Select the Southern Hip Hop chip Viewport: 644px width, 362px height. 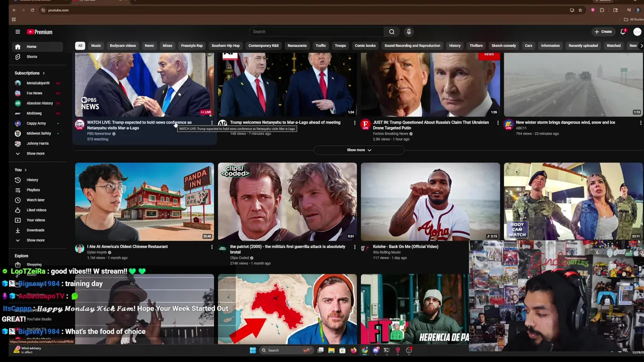coord(225,46)
